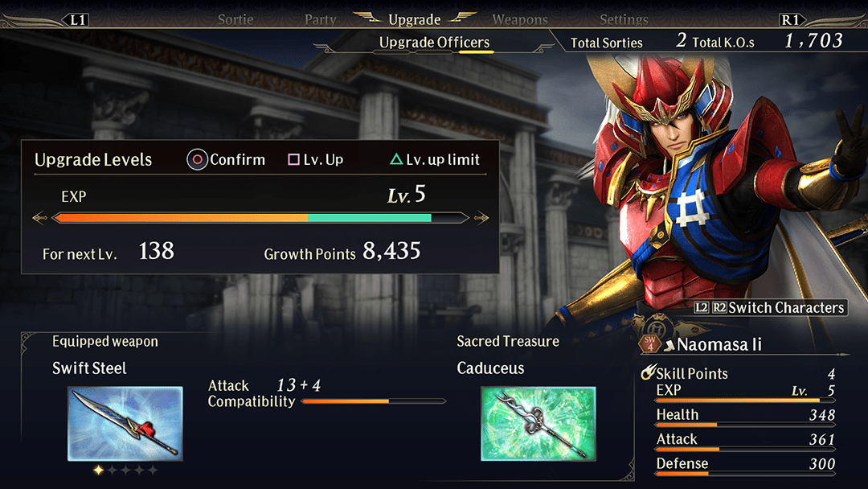Click the circle Confirm button icon
The image size is (868, 489).
click(197, 159)
